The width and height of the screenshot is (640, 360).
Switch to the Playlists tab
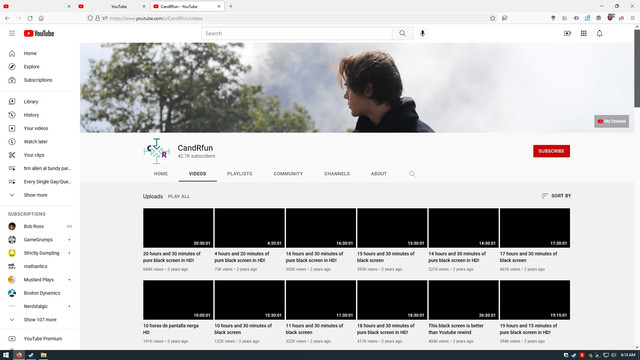[x=240, y=174]
